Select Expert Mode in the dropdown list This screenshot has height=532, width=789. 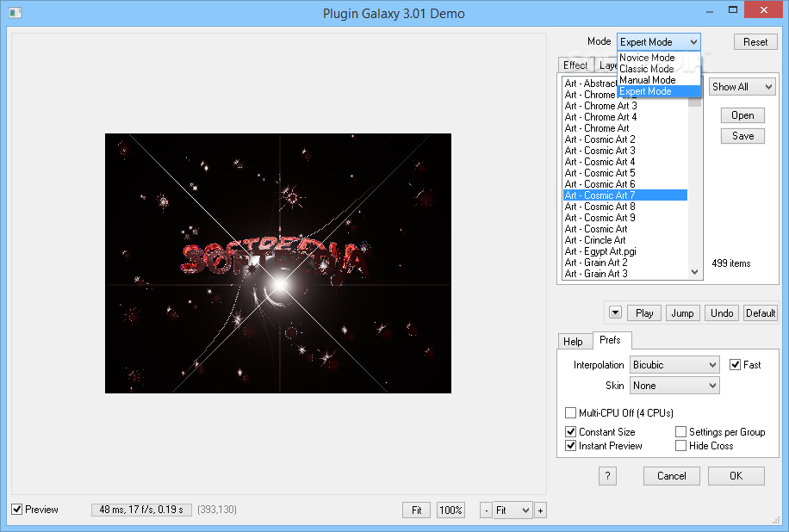(x=659, y=91)
